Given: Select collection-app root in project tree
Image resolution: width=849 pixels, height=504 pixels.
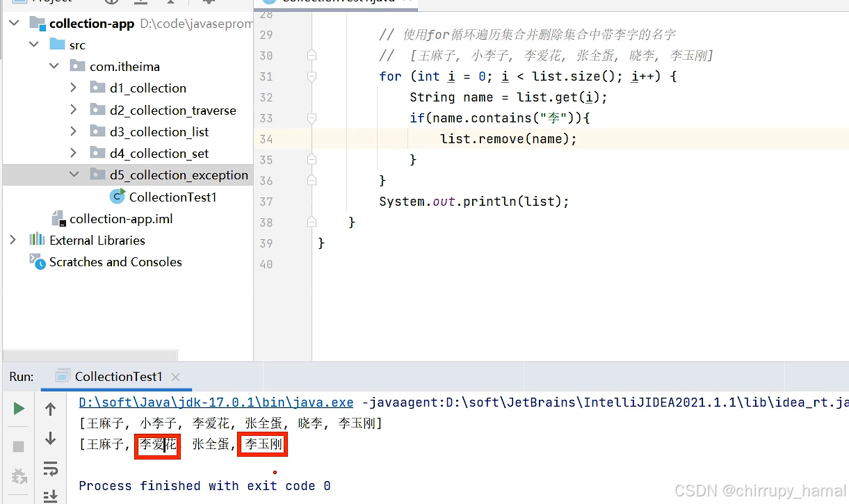Looking at the screenshot, I should click(x=92, y=24).
